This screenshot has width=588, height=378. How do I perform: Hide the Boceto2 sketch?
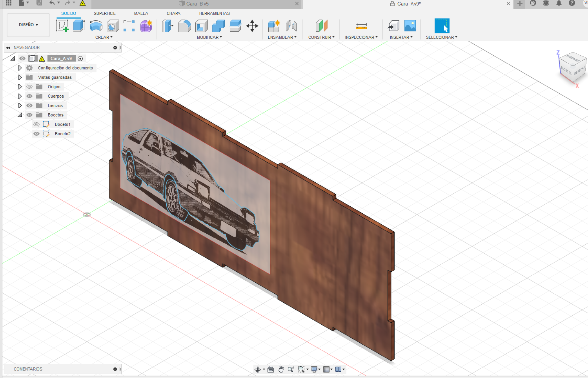tap(36, 134)
